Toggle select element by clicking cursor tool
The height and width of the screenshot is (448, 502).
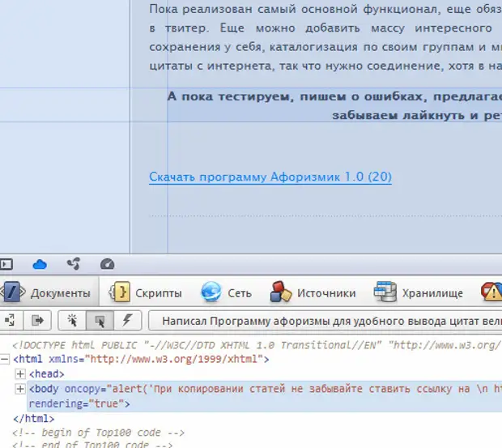coord(100,320)
